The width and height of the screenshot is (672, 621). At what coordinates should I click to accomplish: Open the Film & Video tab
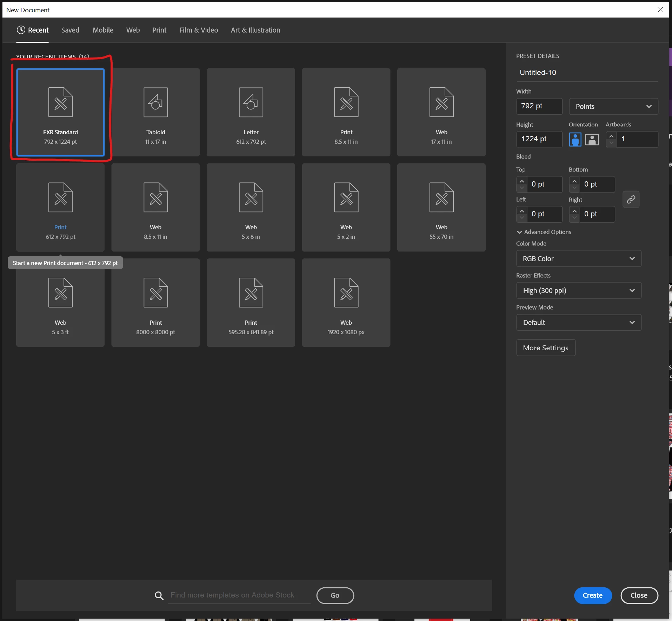(199, 30)
